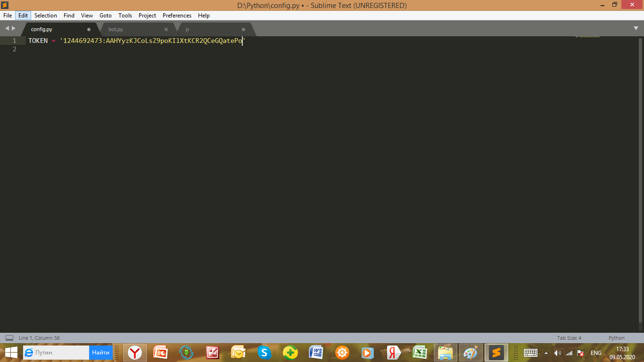The width and height of the screenshot is (644, 362).
Task: Select line number 2 in gutter
Action: tap(15, 49)
